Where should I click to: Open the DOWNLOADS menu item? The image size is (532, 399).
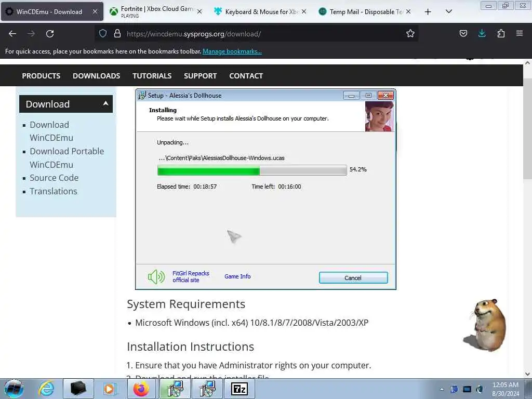coord(96,76)
